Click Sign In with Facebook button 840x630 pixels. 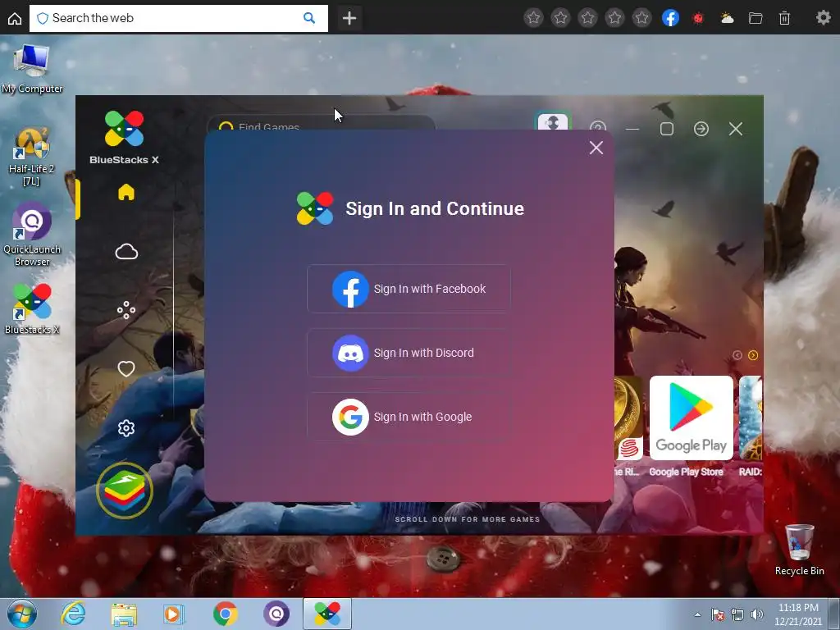click(x=409, y=289)
